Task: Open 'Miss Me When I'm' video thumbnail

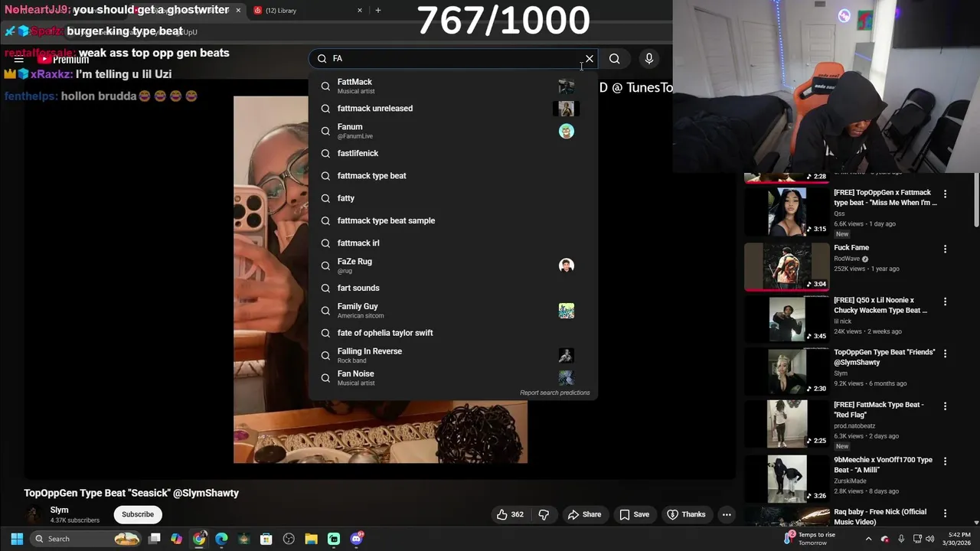Action: [x=787, y=211]
